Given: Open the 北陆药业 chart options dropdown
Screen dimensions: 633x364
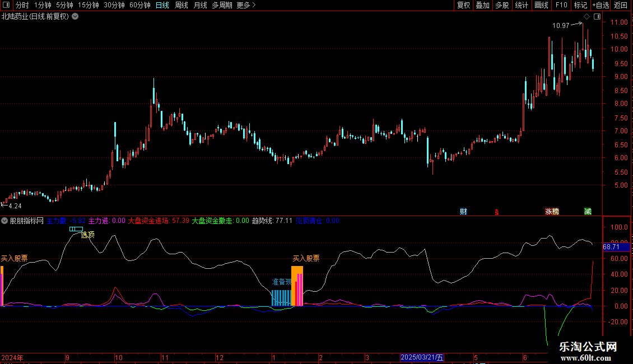Looking at the screenshot, I should point(75,17).
